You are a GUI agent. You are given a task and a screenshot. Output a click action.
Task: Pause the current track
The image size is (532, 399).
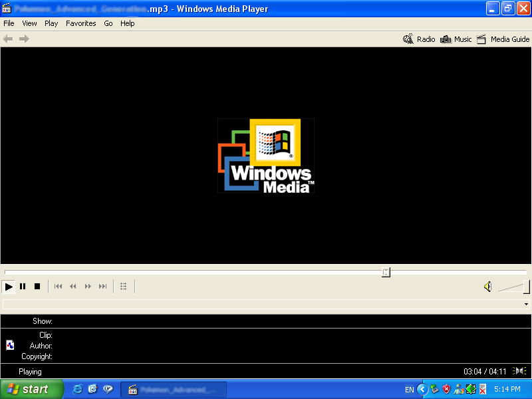pyautogui.click(x=23, y=287)
